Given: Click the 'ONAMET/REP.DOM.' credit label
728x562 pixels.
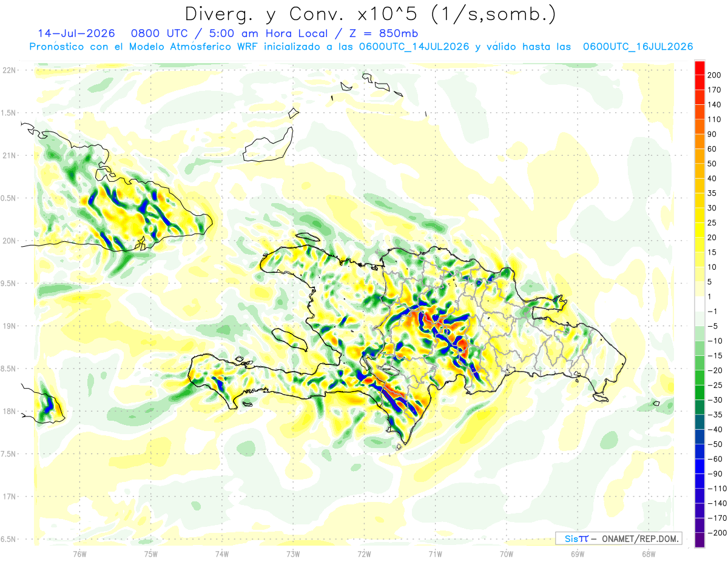Looking at the screenshot, I should (x=639, y=538).
